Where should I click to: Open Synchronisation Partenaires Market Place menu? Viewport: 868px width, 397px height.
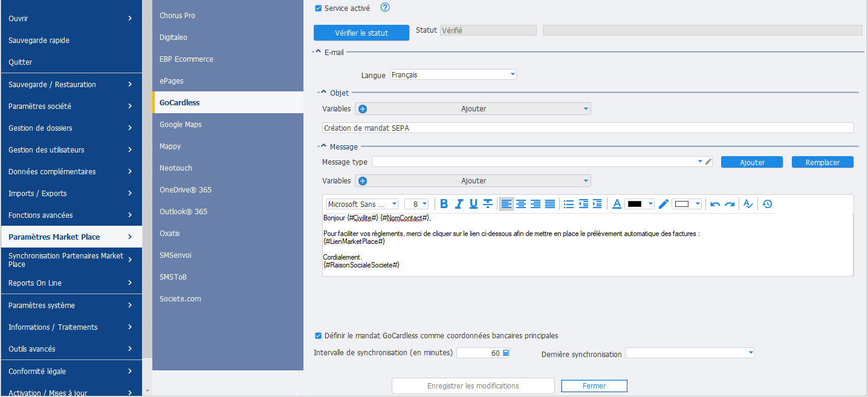[71, 260]
